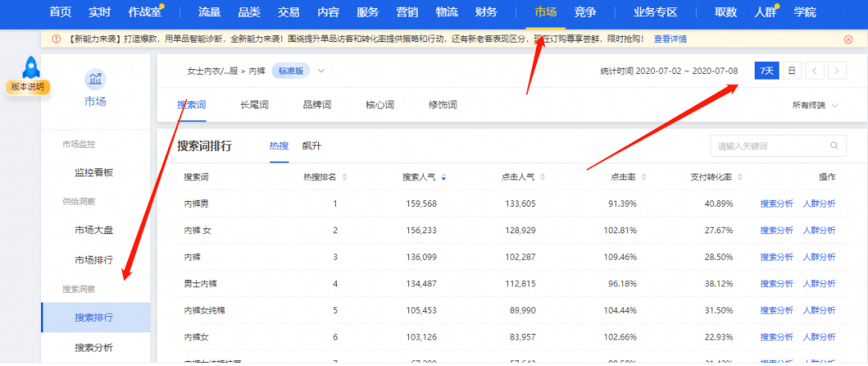Click 查看详情 link in banner
This screenshot has width=868, height=366.
(x=669, y=39)
